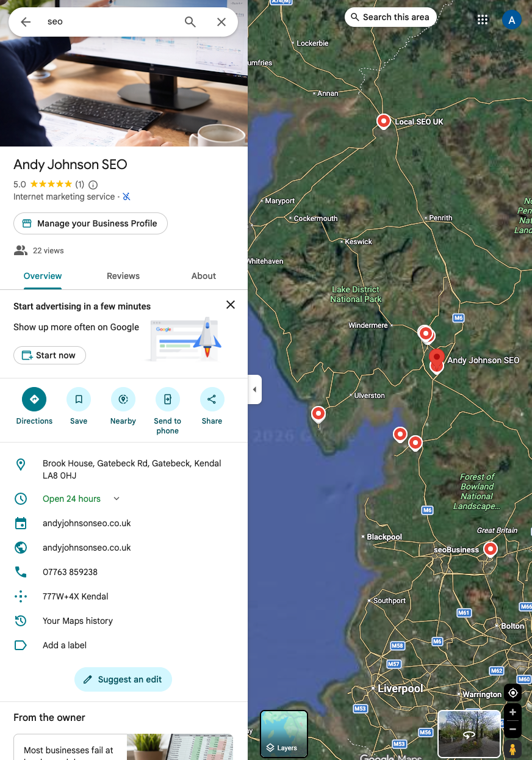Screen dimensions: 532x760
Task: Collapse the side panel with the arrow
Action: 254,389
